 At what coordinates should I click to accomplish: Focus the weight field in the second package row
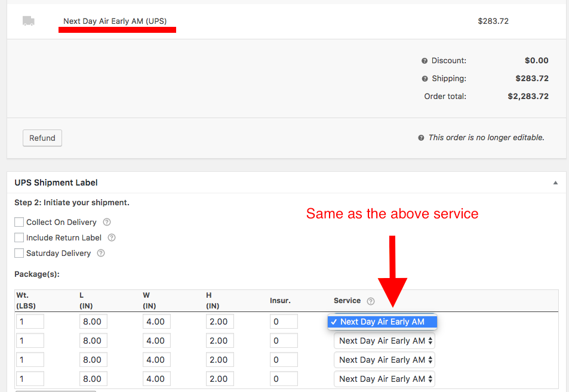click(30, 341)
